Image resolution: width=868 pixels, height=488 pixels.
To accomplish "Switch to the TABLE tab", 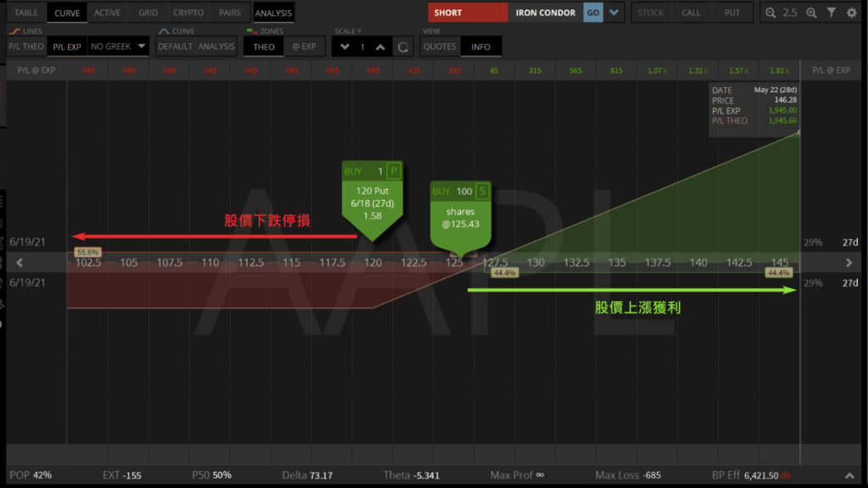I will tap(26, 13).
